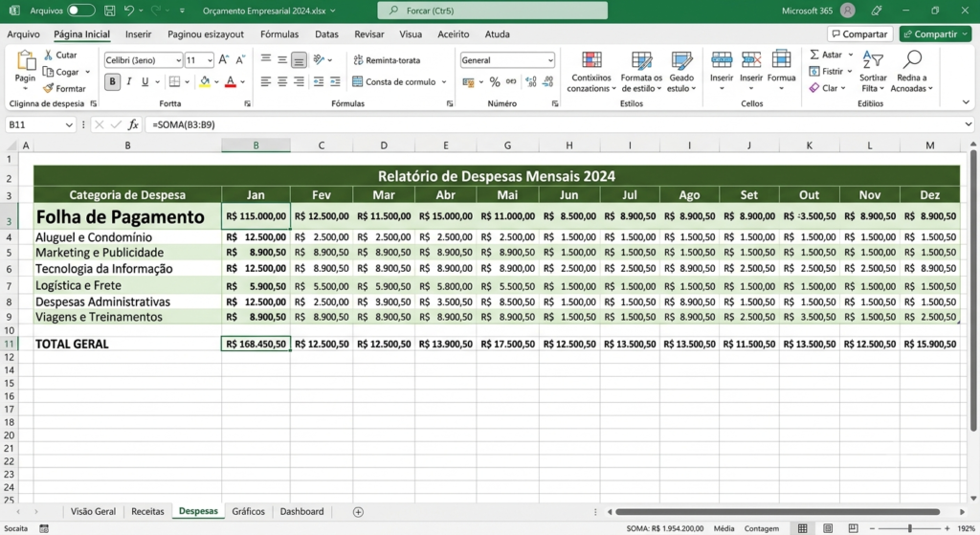Toggle underline with the U button
Image resolution: width=980 pixels, height=535 pixels.
(145, 81)
